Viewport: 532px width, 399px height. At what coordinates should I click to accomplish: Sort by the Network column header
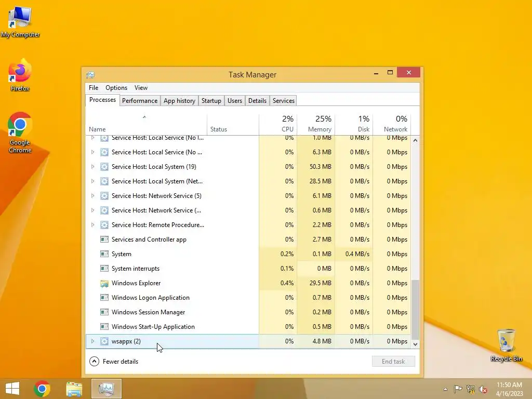392,125
